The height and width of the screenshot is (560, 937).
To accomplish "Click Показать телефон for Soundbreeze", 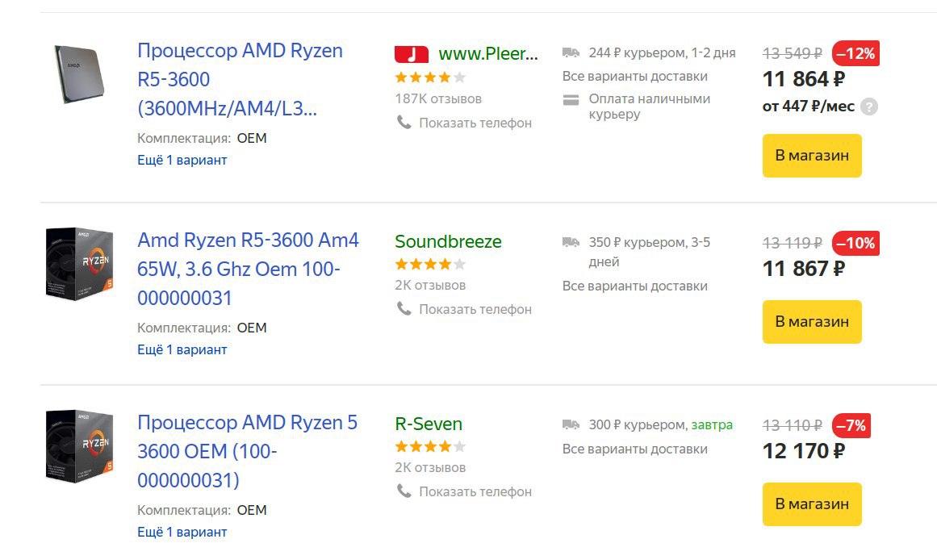I will point(475,310).
